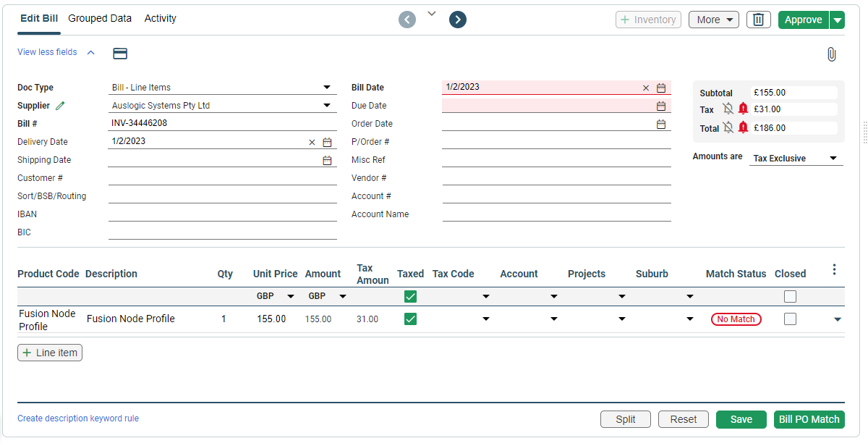This screenshot has width=868, height=446.
Task: Click the Bill # input field
Action: click(x=223, y=123)
